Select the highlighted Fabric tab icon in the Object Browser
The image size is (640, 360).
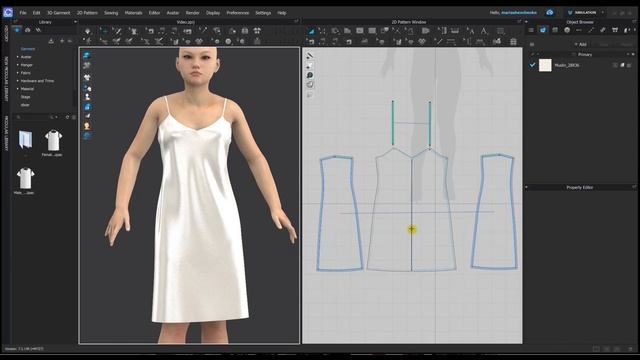[543, 30]
